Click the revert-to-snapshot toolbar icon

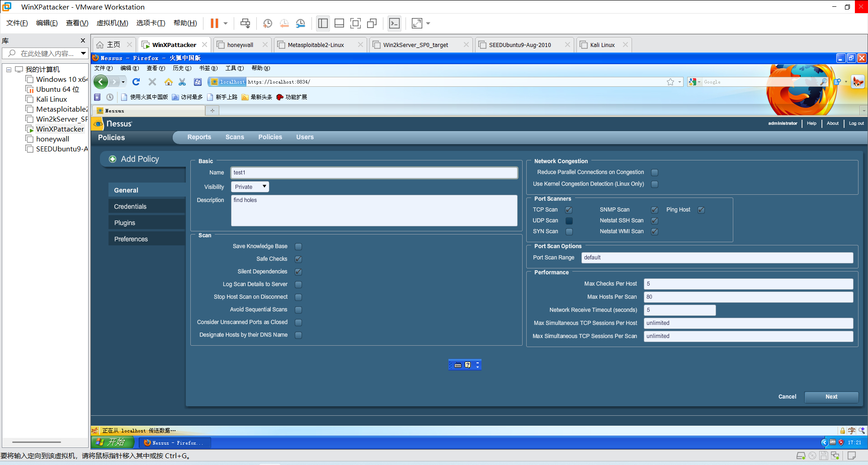point(284,23)
